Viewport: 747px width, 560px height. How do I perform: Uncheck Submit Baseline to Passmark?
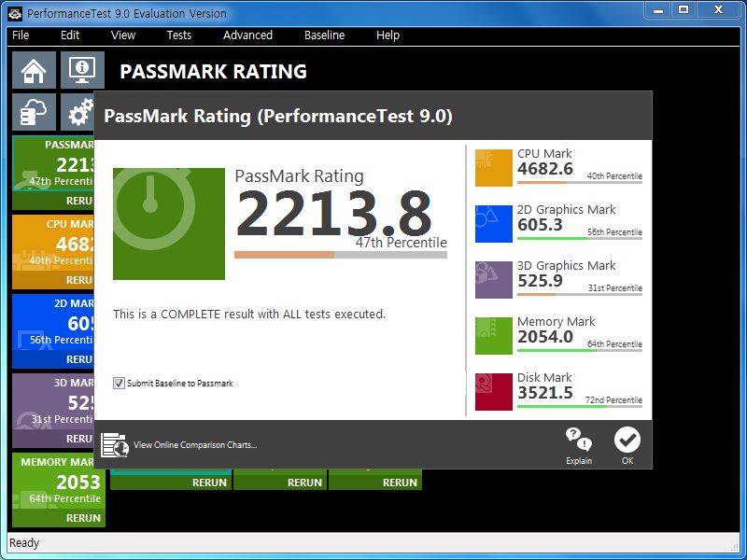119,383
